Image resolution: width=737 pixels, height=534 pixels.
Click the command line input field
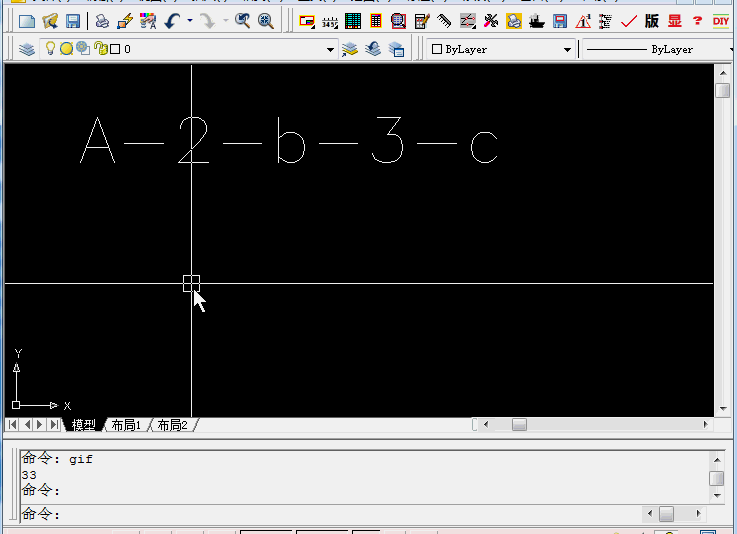[x=329, y=514]
